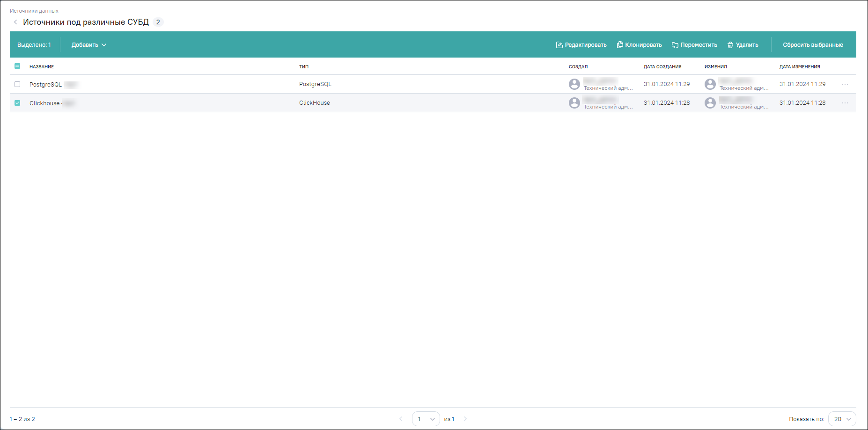This screenshot has width=868, height=430.
Task: Open the Добавить dropdown
Action: pos(89,45)
